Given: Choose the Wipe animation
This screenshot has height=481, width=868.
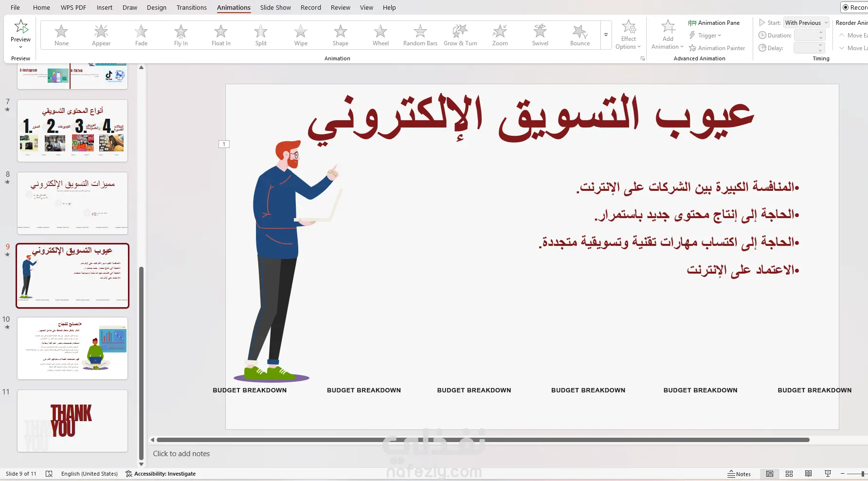Looking at the screenshot, I should [x=301, y=35].
